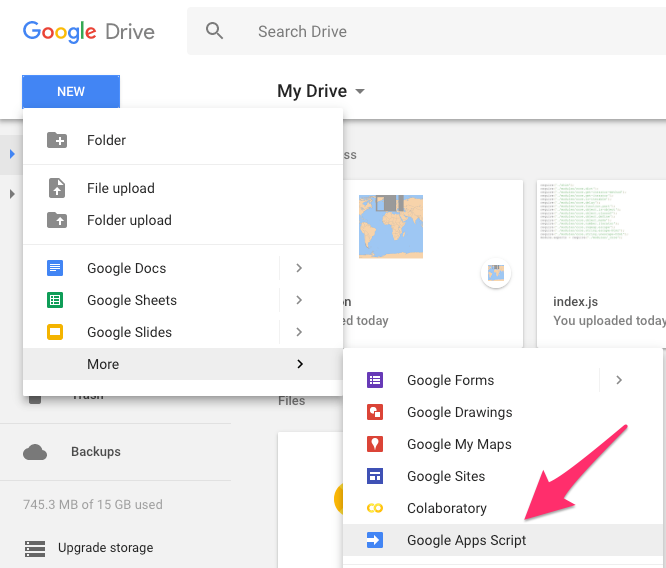Expand the Google Sheets submenu chevron
Image resolution: width=666 pixels, height=568 pixels.
pyautogui.click(x=299, y=300)
